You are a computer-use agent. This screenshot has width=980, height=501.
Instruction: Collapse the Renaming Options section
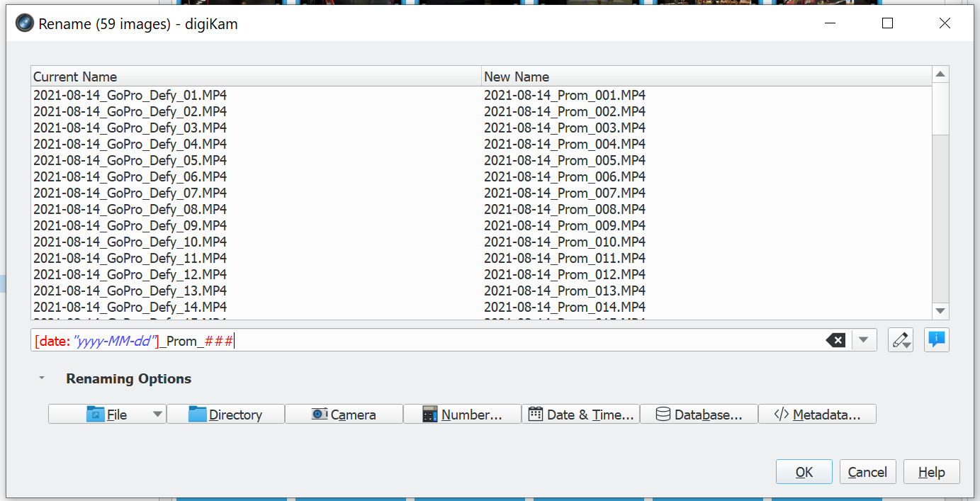(42, 378)
